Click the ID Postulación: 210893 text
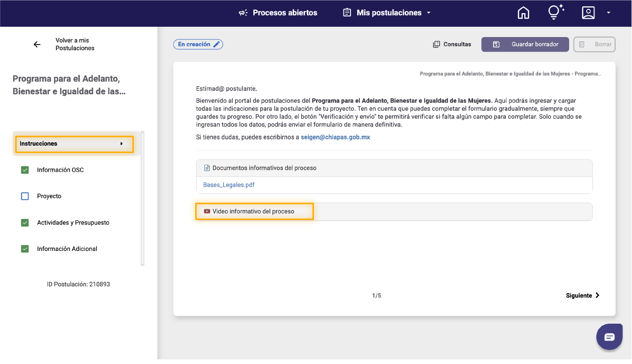This screenshot has width=632, height=364. [x=78, y=284]
